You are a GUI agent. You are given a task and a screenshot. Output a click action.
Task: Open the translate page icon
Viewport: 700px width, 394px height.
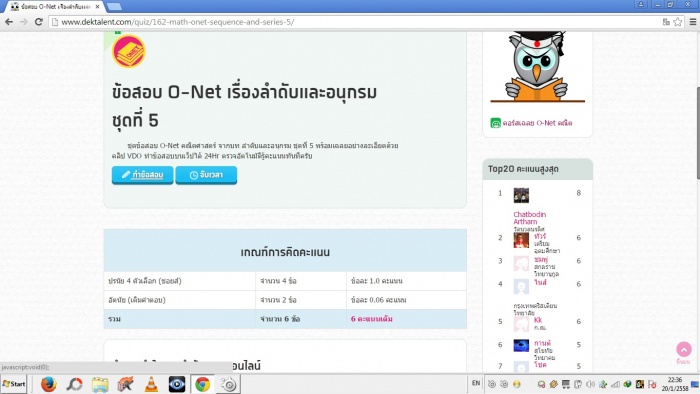(x=666, y=22)
